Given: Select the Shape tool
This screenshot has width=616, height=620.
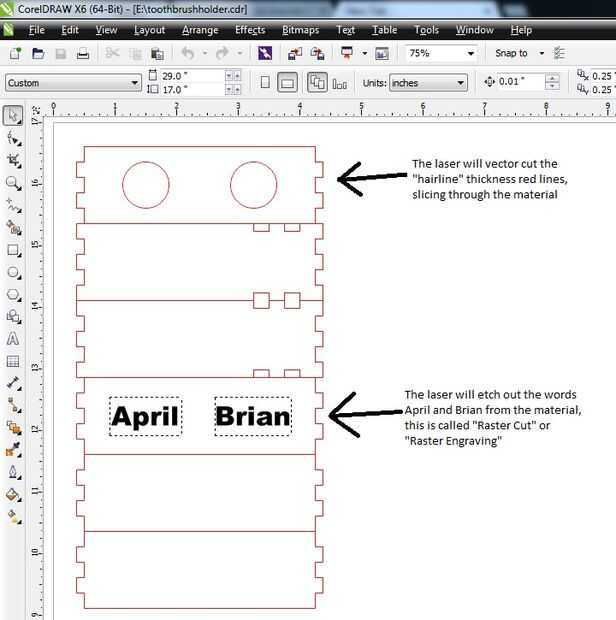Looking at the screenshot, I should [x=13, y=138].
